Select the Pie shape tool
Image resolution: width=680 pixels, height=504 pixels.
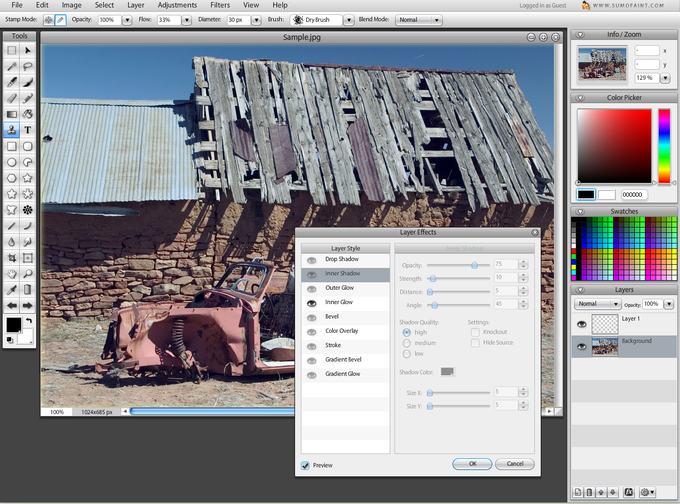tap(27, 162)
